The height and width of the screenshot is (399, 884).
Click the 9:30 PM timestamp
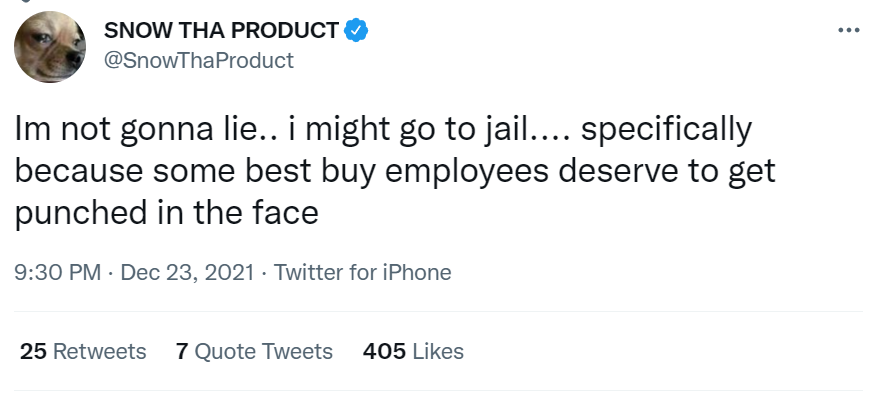coord(58,272)
